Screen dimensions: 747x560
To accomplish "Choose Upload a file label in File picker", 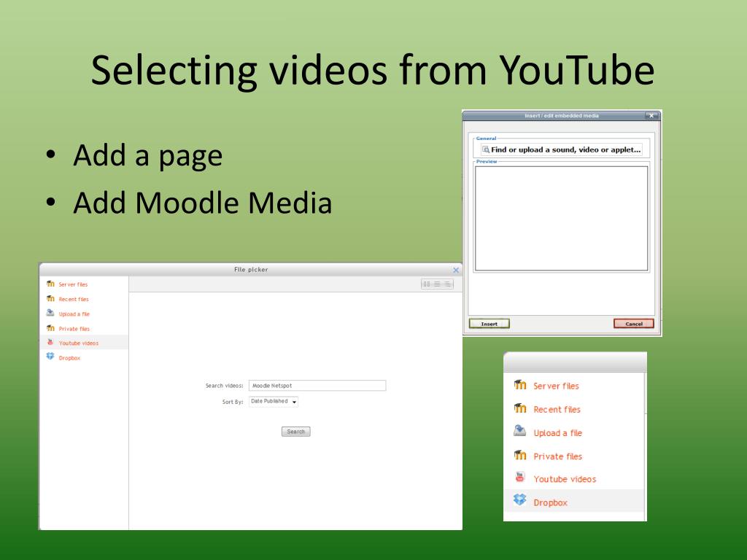I will pos(74,314).
